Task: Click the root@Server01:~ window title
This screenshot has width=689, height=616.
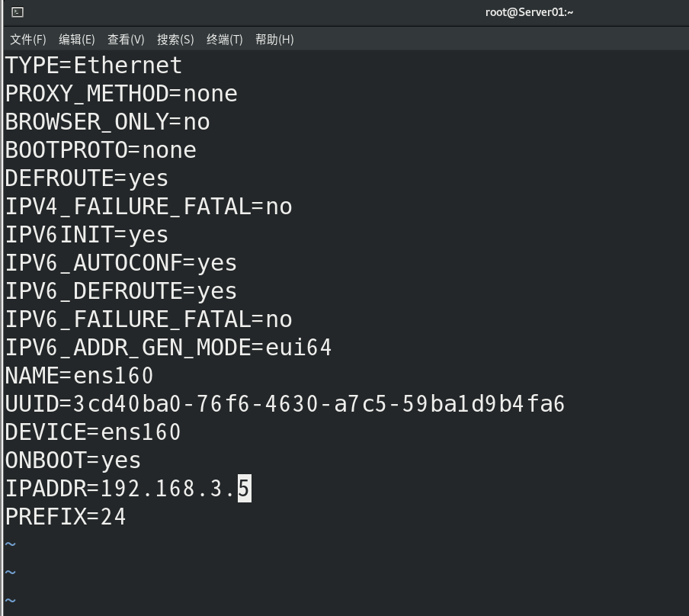Action: pos(529,12)
